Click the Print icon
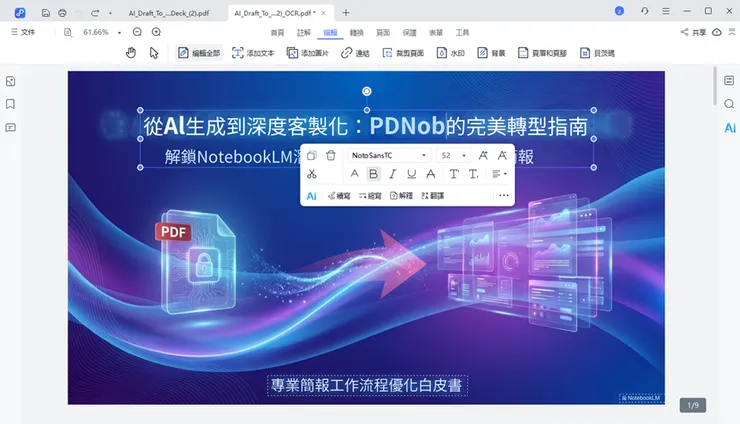This screenshot has width=740, height=424. click(x=62, y=13)
